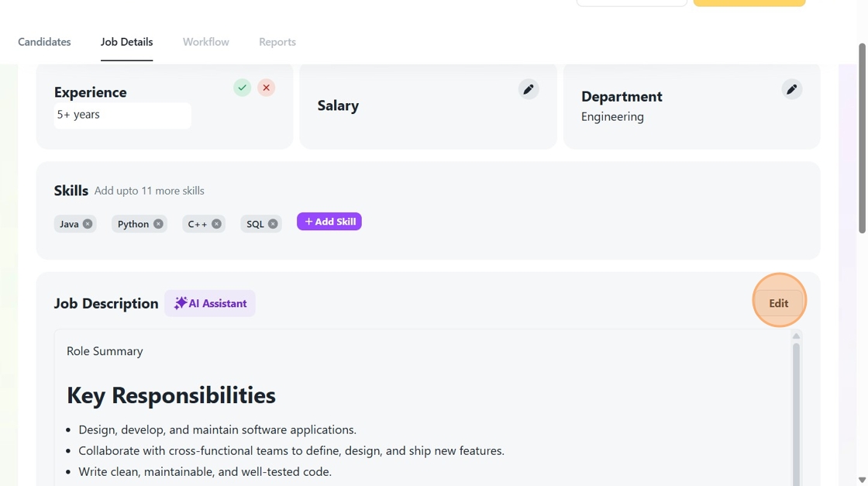
Task: Select the Job Details tab
Action: (x=127, y=42)
